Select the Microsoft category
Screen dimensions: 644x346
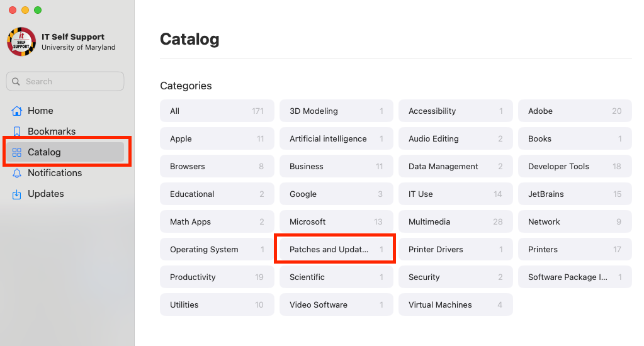click(x=336, y=221)
